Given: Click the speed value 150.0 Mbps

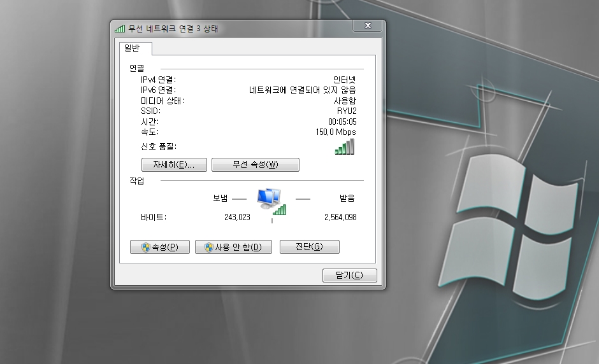Looking at the screenshot, I should coord(336,132).
